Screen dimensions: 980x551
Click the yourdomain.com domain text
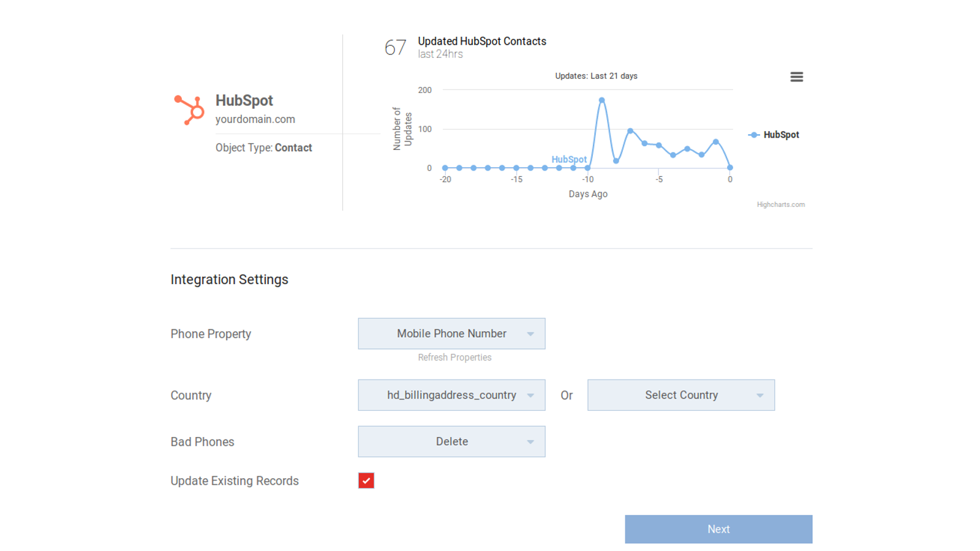point(255,119)
